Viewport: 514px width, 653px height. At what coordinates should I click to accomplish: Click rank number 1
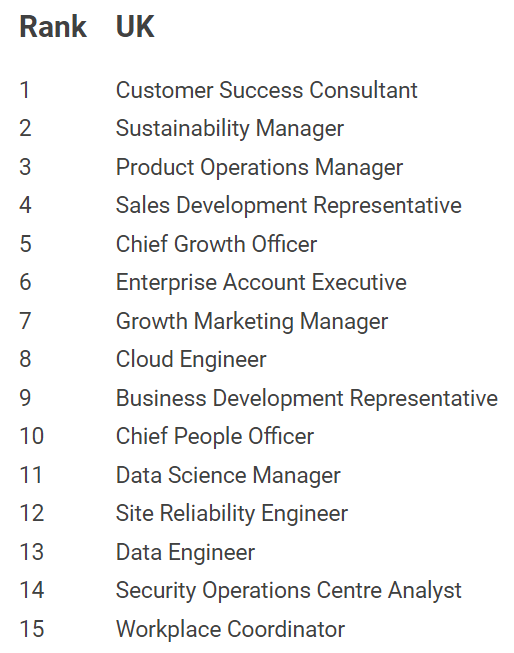[x=25, y=90]
